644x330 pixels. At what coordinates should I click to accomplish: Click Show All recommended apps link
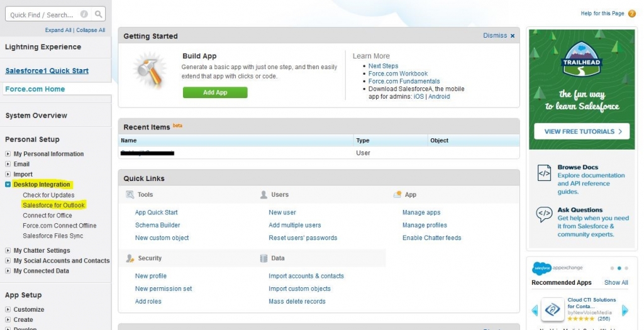tap(616, 283)
